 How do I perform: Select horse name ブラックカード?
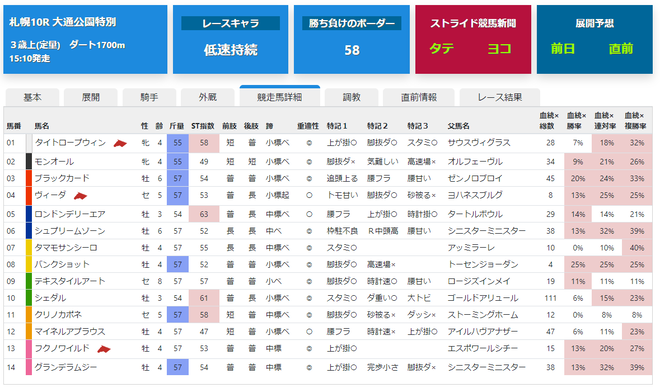(x=62, y=178)
